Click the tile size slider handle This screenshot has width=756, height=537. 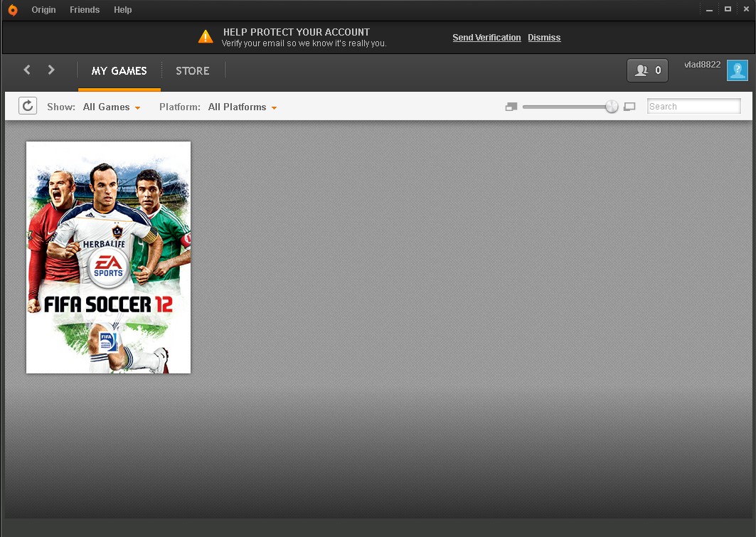click(x=612, y=107)
